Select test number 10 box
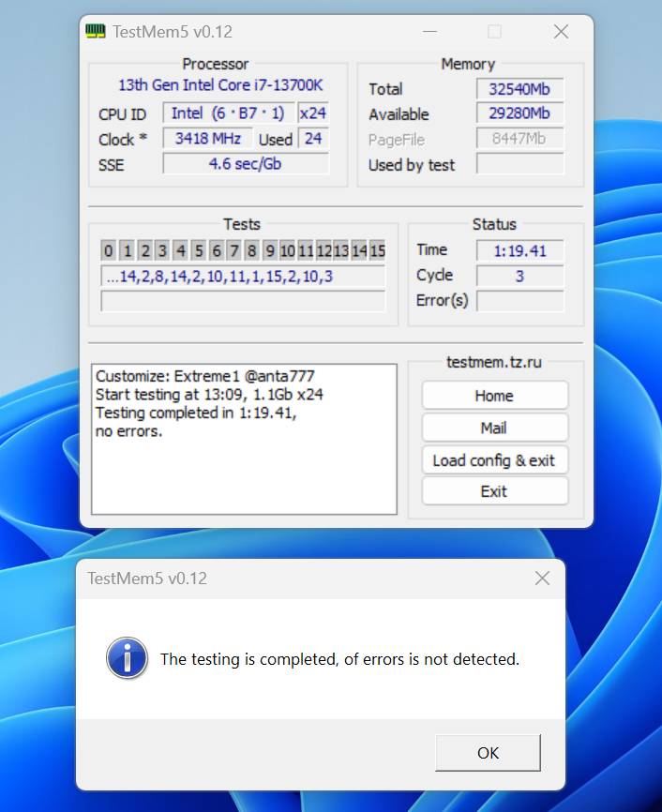Viewport: 662px width, 812px height. tap(288, 250)
